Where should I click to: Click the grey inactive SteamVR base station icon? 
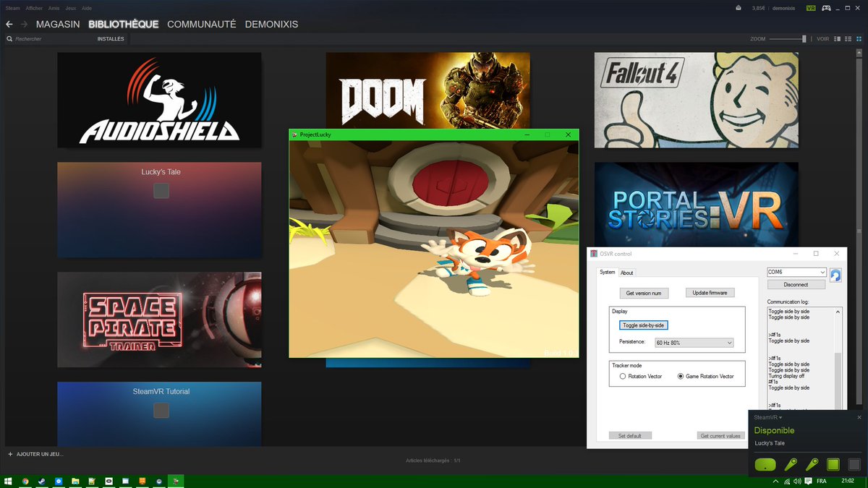(x=854, y=464)
